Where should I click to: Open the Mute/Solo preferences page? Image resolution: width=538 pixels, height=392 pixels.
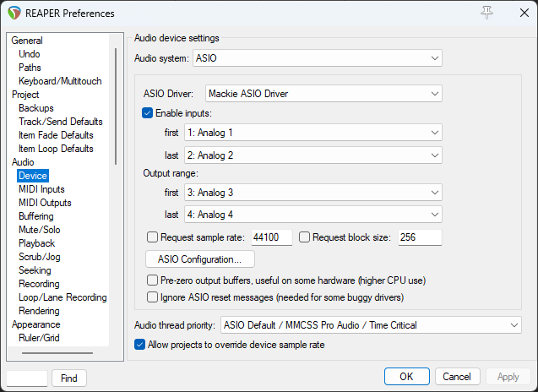(40, 230)
